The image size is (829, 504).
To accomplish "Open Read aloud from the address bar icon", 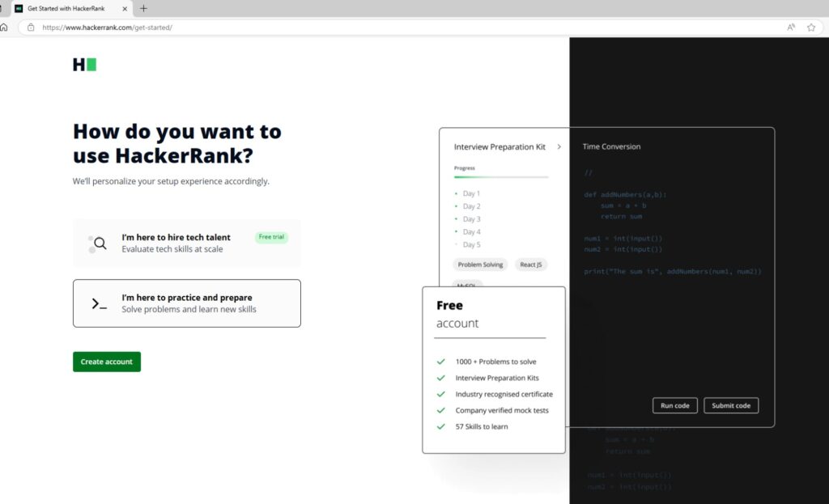I will point(789,27).
